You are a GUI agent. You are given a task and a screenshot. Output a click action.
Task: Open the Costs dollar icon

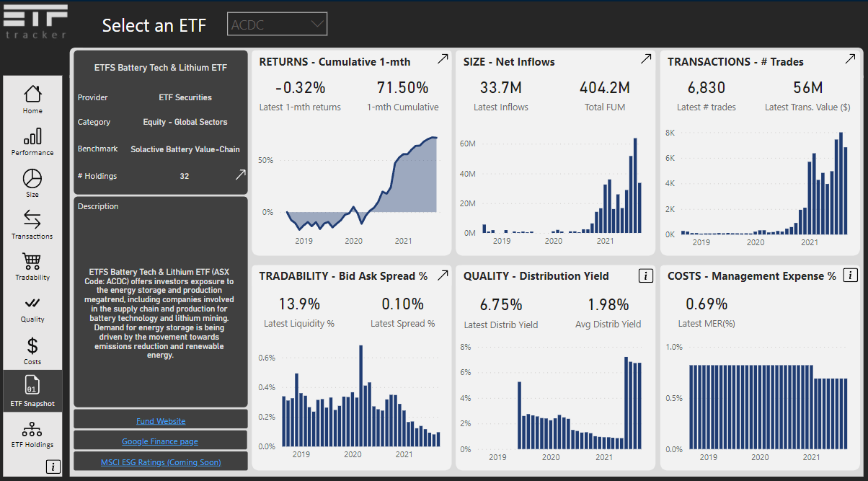(32, 345)
